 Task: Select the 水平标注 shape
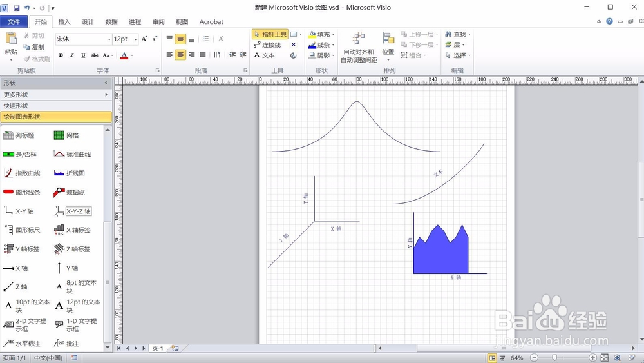(x=22, y=344)
